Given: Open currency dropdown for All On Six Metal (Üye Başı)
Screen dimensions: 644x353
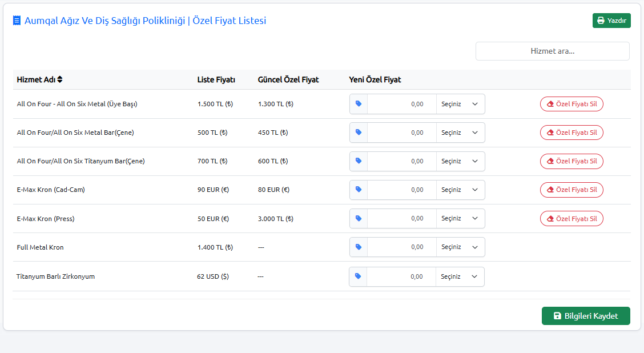Looking at the screenshot, I should point(460,104).
